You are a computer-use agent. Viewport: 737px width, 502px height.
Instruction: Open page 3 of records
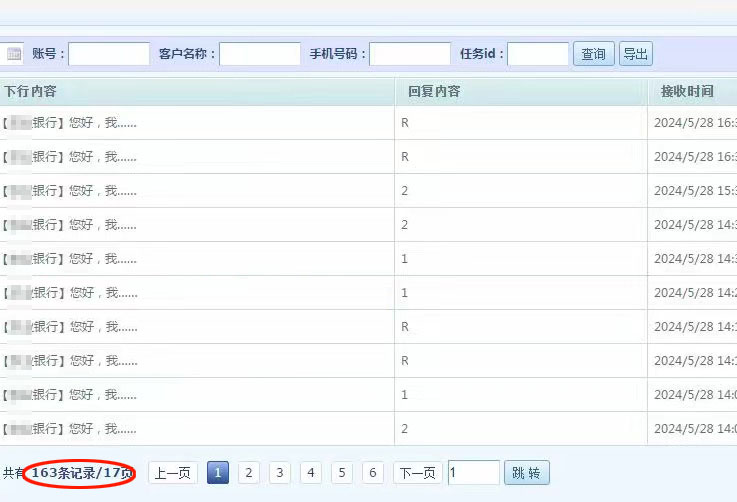click(x=280, y=473)
